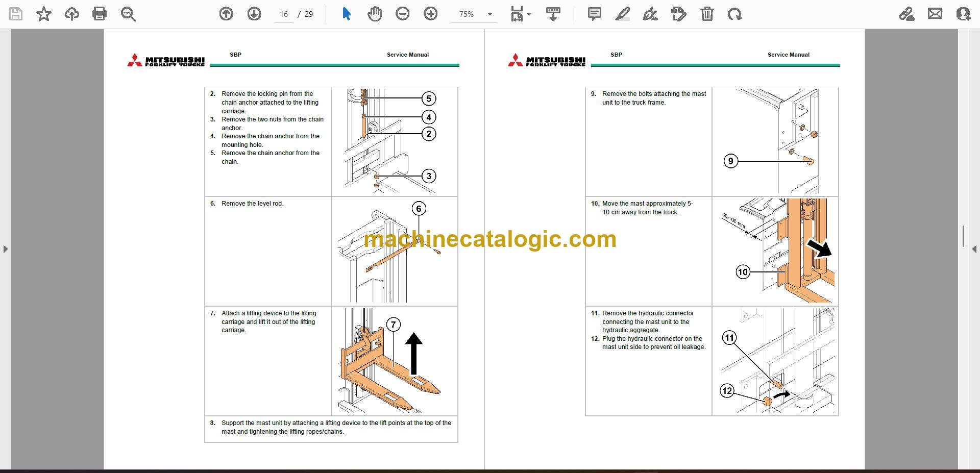Select the highlighter pen tool
This screenshot has height=473, width=980.
coord(623,14)
